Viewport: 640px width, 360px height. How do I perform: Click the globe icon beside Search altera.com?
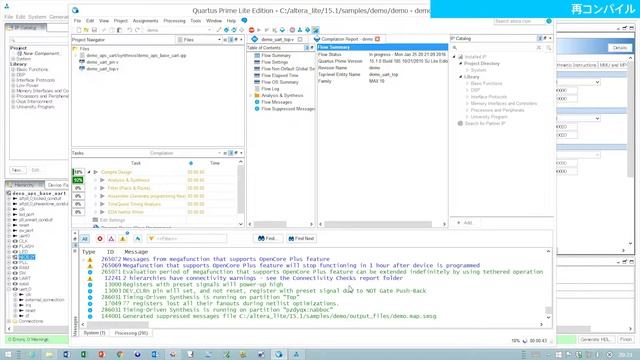(549, 21)
